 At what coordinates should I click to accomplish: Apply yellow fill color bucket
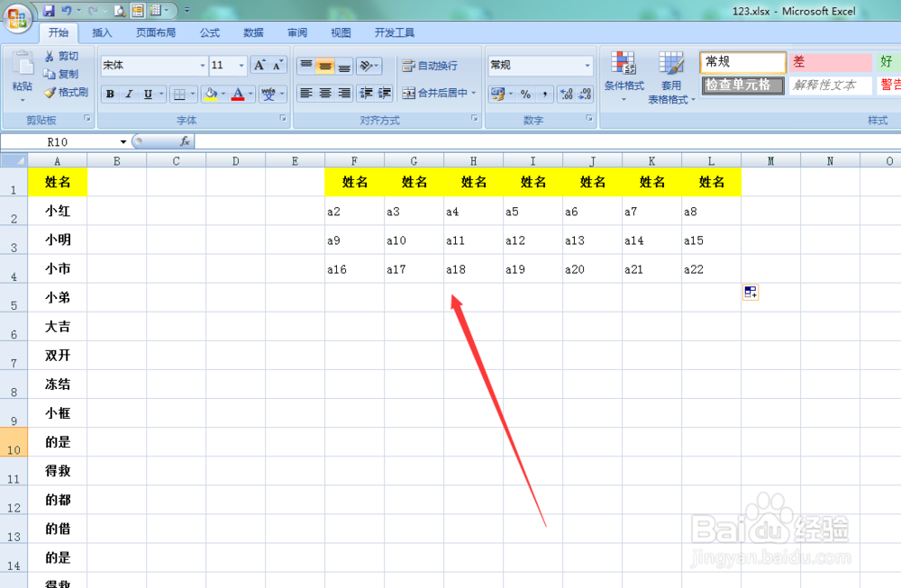point(211,94)
